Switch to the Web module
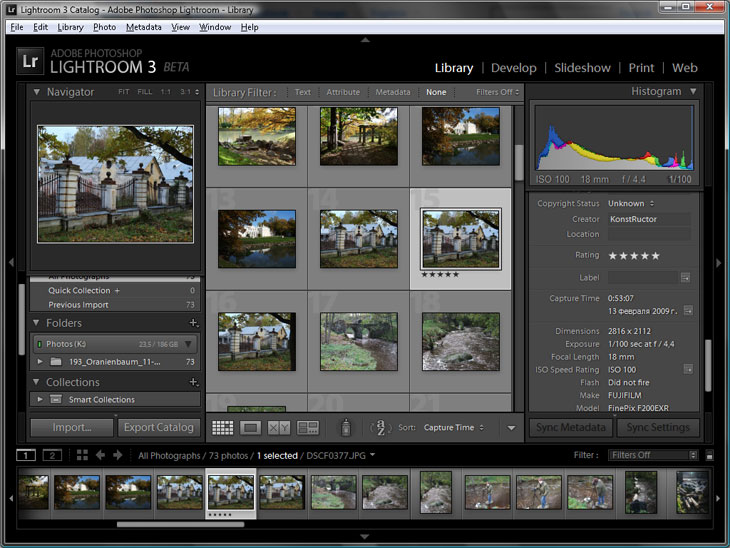 [684, 68]
